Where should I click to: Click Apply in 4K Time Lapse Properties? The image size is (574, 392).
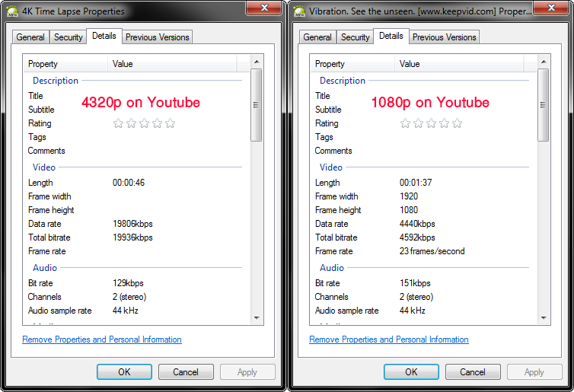coord(247,372)
